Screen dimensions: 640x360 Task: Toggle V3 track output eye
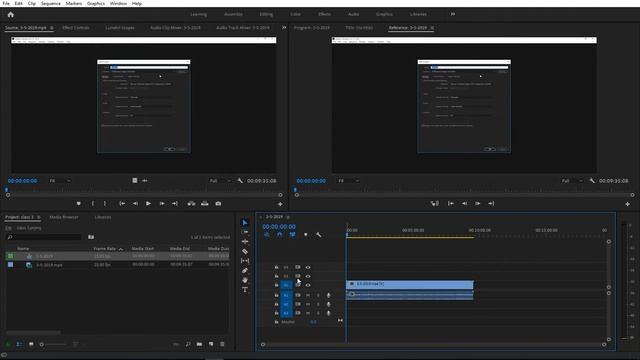click(x=308, y=267)
